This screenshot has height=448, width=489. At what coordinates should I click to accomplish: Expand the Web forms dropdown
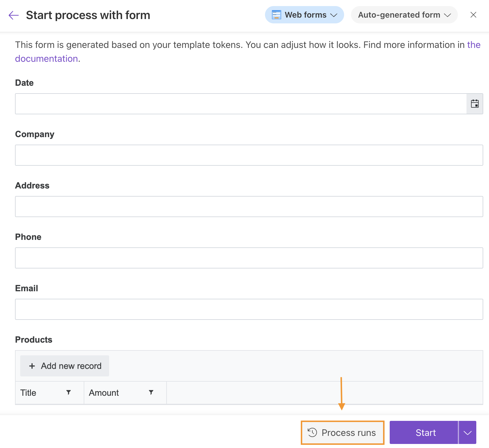coord(334,15)
